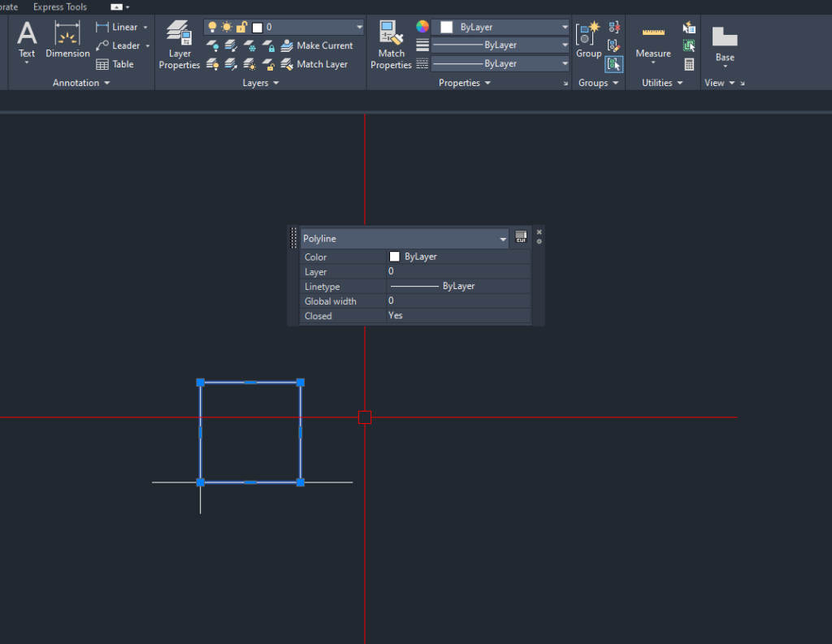Viewport: 832px width, 644px height.
Task: Toggle Group Selection on/off
Action: tap(614, 64)
